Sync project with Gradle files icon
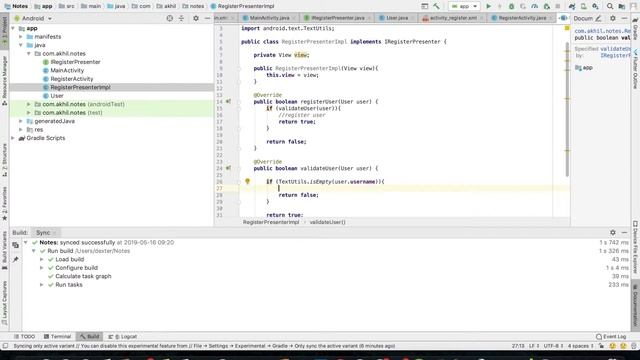Screen dimensions: 640x360 pyautogui.click(x=572, y=6)
